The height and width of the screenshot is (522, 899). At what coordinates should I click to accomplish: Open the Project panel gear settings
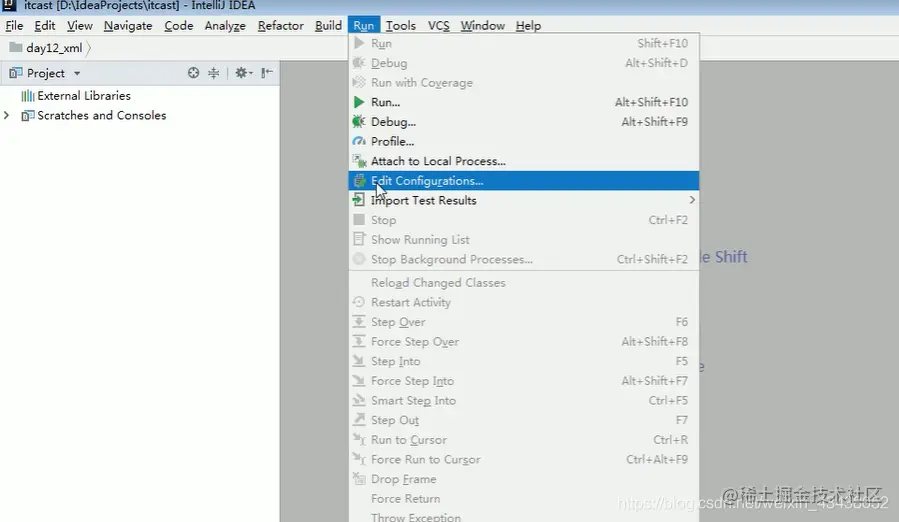tap(244, 73)
